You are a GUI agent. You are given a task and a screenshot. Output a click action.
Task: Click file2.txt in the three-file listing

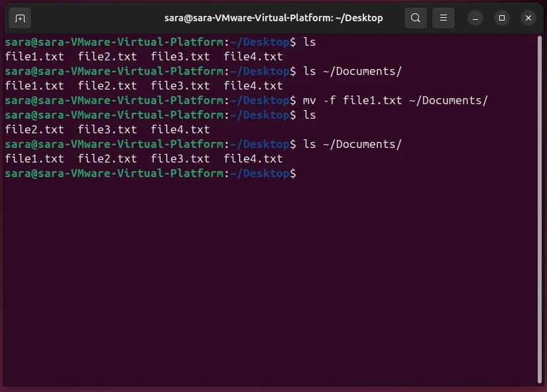(34, 130)
